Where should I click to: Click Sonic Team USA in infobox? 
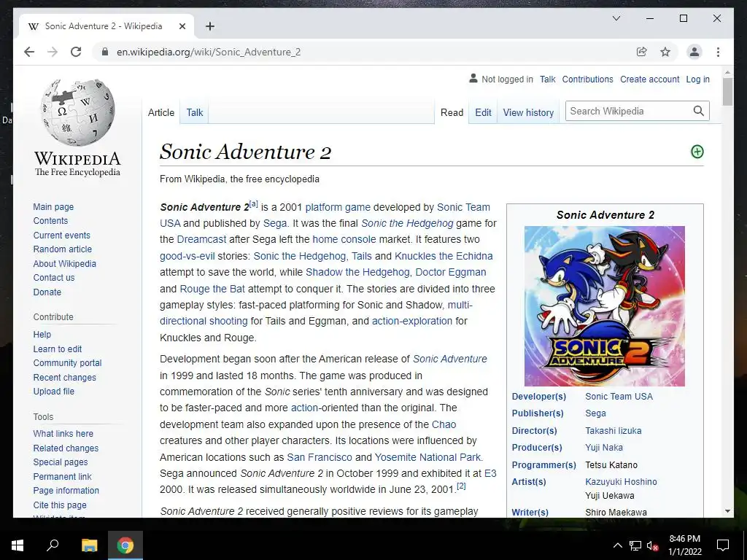619,396
